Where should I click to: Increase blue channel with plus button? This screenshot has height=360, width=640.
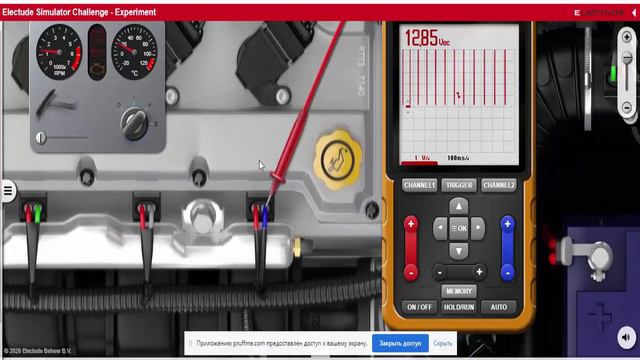pyautogui.click(x=507, y=224)
